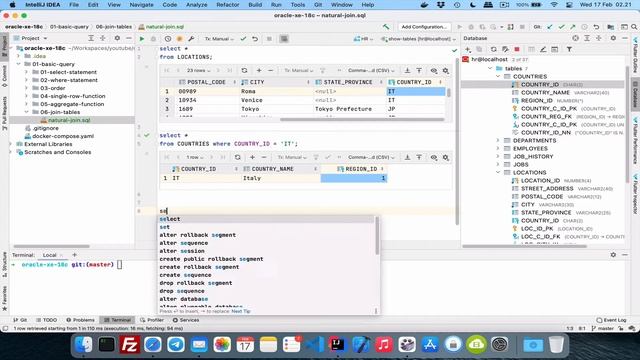The width and height of the screenshot is (640, 360).
Task: Open natural-join.sql in Project tree
Action: tap(69, 120)
